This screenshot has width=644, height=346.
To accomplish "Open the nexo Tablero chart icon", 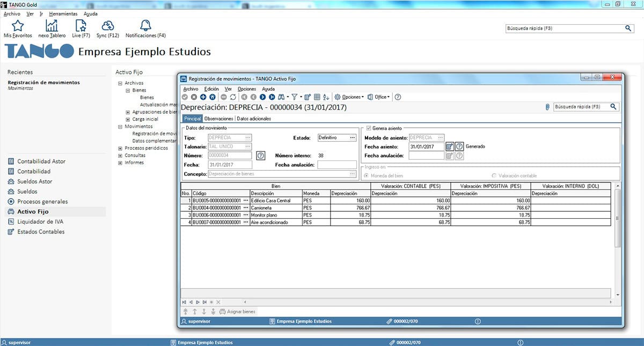I will [52, 25].
